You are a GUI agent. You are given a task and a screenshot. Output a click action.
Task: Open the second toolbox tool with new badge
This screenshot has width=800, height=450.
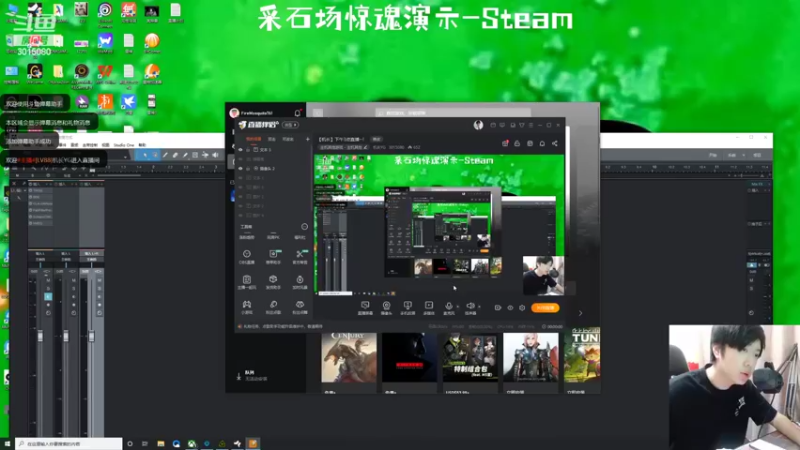point(273,257)
